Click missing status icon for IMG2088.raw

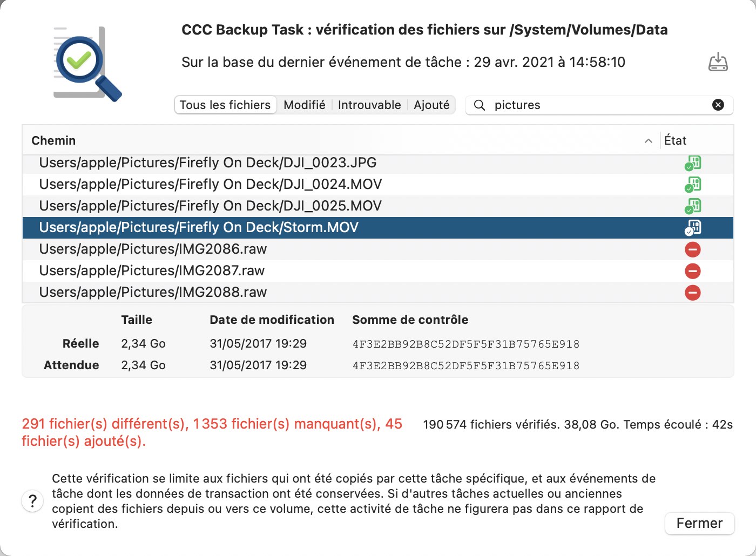(693, 293)
